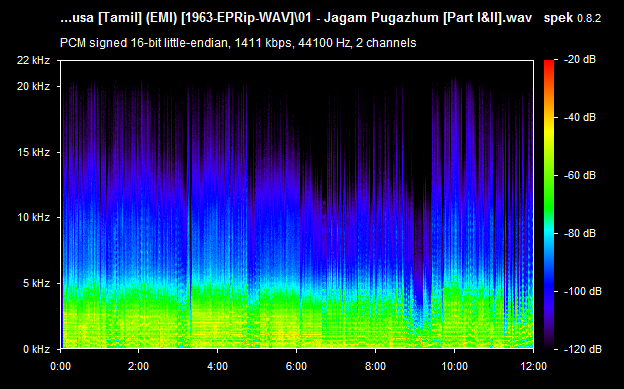Click the 4:00 time marker
The width and height of the screenshot is (624, 389).
pyautogui.click(x=217, y=366)
